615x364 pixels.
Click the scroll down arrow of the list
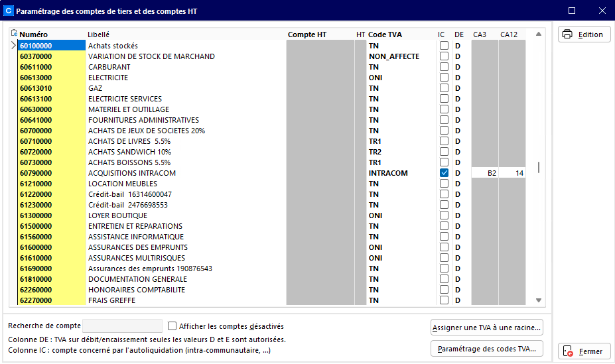click(539, 300)
